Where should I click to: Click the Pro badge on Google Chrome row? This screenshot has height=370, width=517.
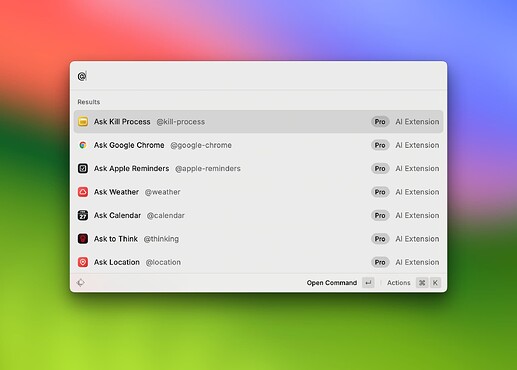click(x=380, y=145)
